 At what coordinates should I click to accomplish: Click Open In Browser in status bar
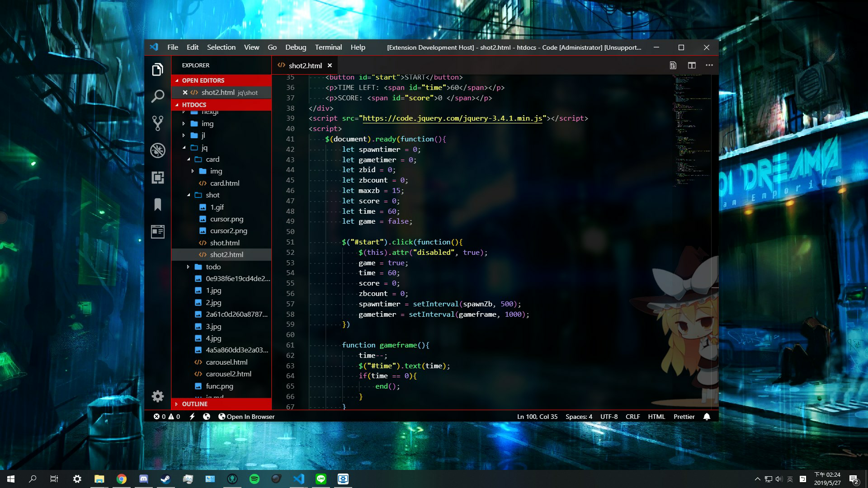pyautogui.click(x=246, y=417)
